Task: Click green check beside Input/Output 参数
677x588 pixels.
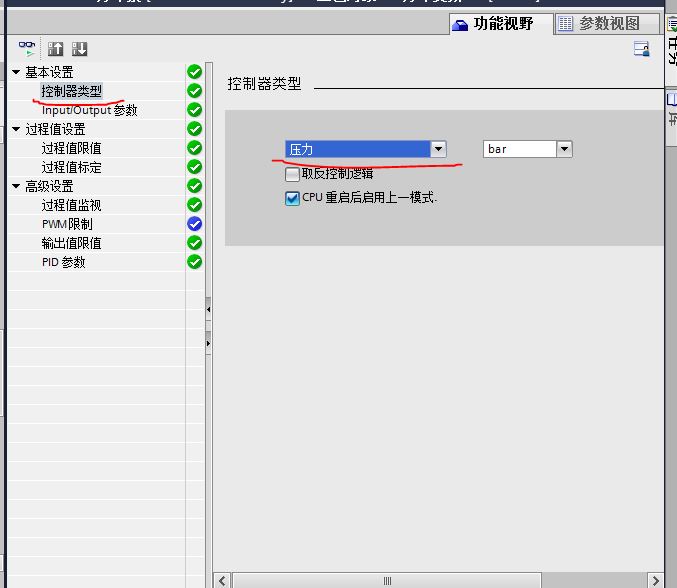Action: 195,110
